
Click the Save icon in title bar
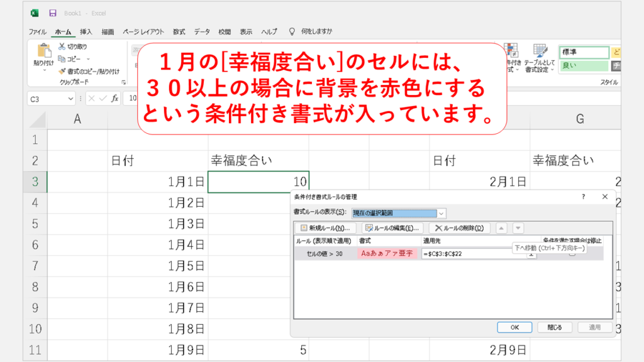pyautogui.click(x=52, y=13)
